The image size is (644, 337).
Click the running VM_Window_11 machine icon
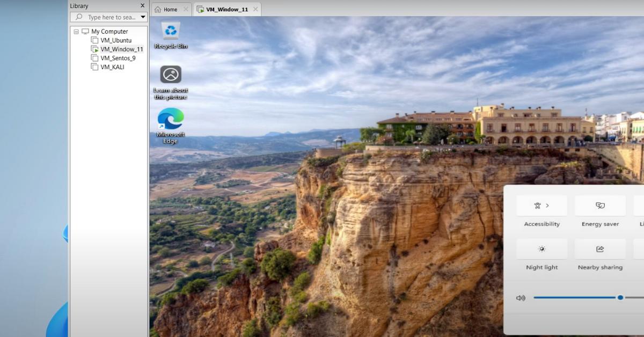[x=94, y=49]
